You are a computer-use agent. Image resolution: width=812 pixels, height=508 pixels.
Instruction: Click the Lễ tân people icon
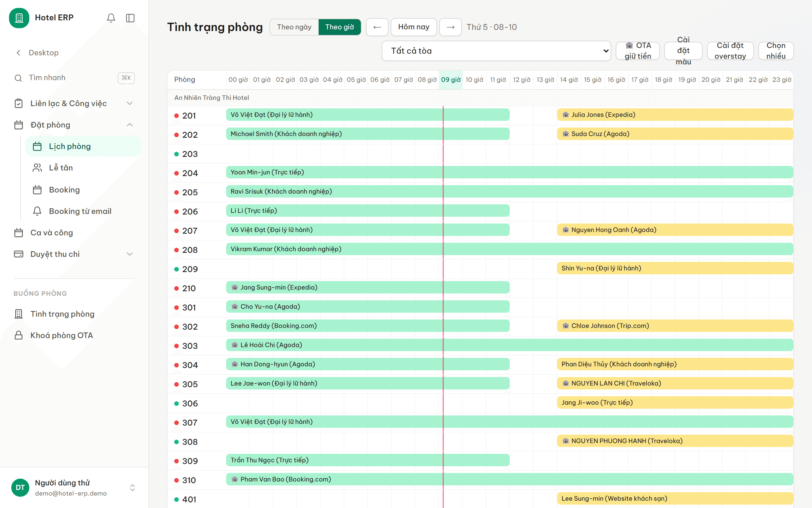[x=37, y=168]
